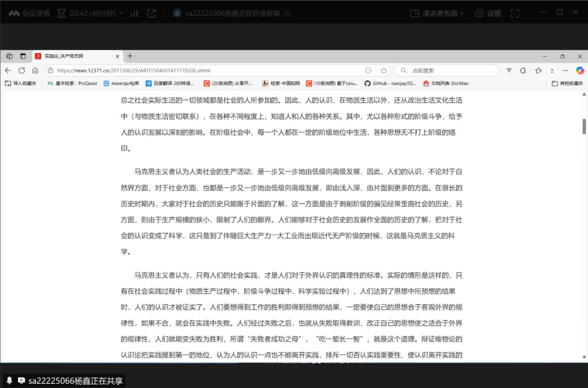Click the pop-out share window icon
The width and height of the screenshot is (588, 388).
tap(151, 13)
